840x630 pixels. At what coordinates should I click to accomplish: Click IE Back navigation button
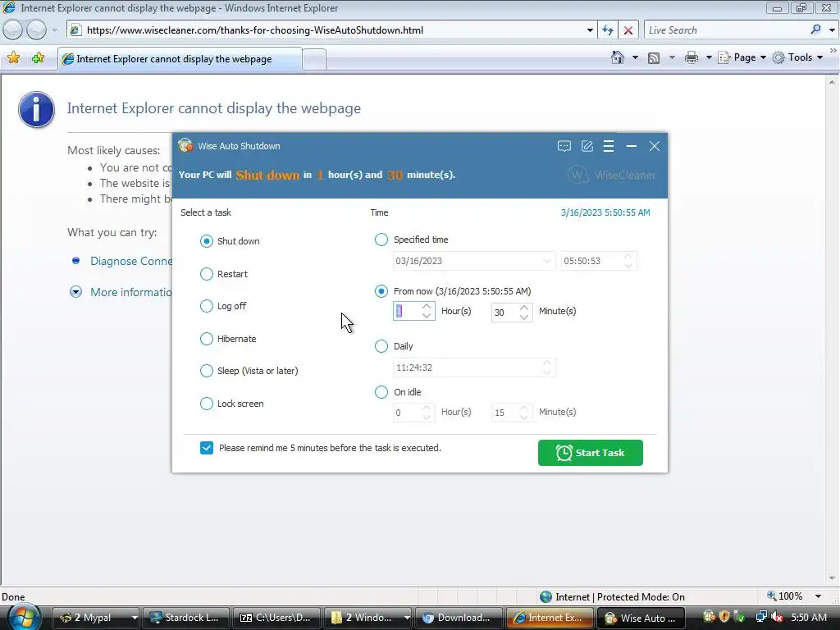pos(12,30)
